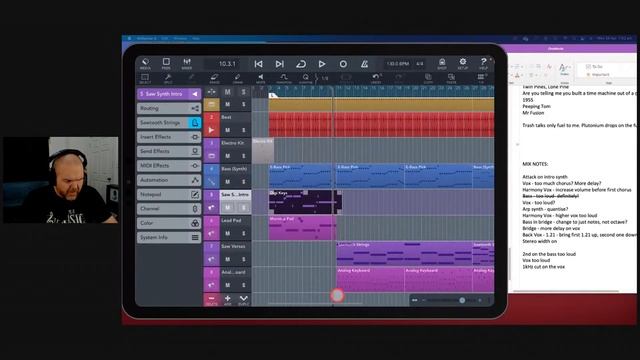Expand the Routing inspector section
640x360 pixels.
[169, 108]
